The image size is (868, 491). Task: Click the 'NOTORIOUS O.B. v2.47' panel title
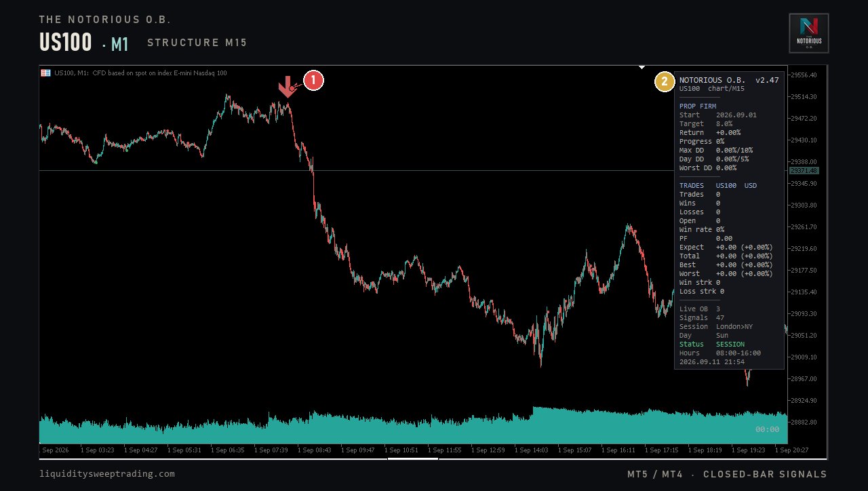point(729,80)
